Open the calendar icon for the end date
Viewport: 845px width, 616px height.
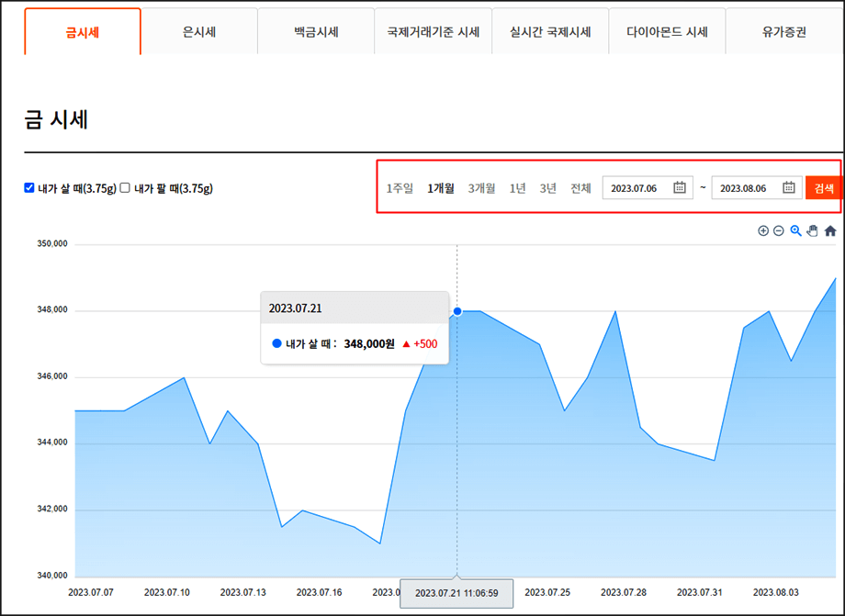pyautogui.click(x=788, y=186)
